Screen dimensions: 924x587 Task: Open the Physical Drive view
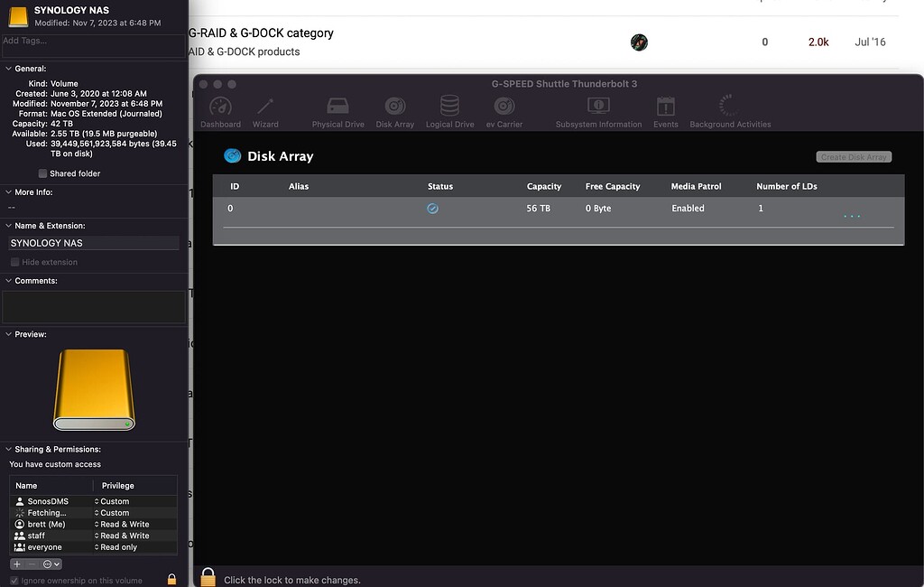tap(337, 108)
